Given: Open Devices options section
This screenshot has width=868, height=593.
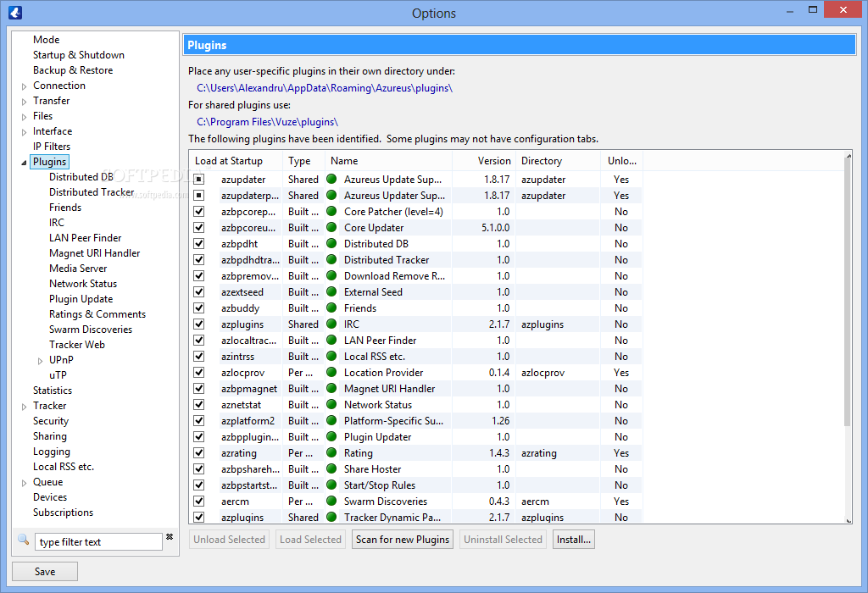Looking at the screenshot, I should (x=50, y=496).
